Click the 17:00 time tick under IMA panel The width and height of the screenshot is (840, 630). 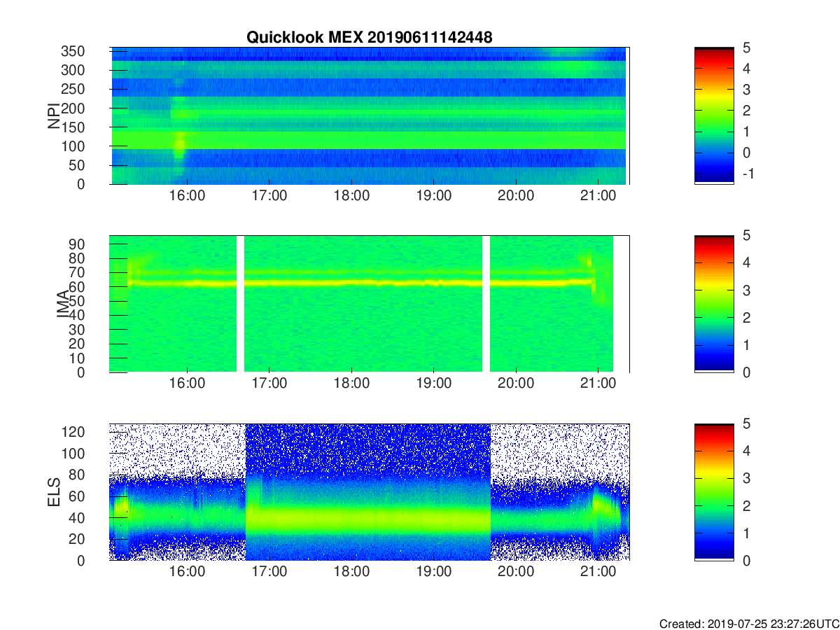[x=269, y=384]
